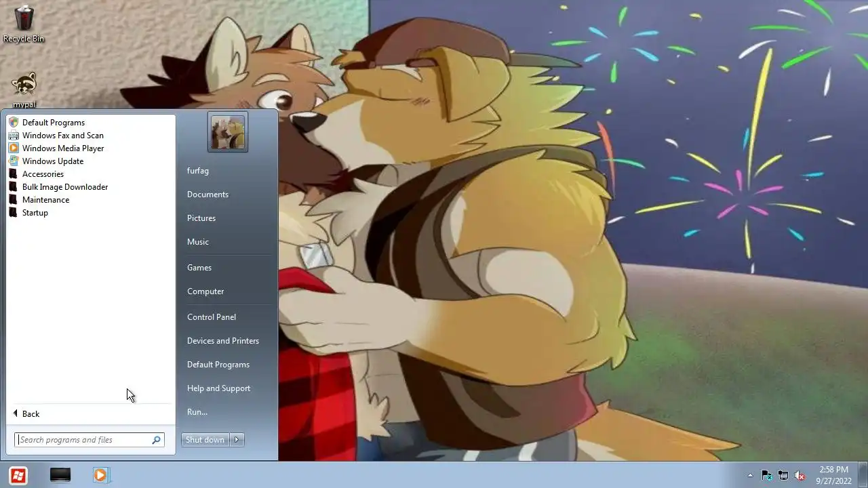
Task: Click the Show desktop strip on the taskbar
Action: [x=863, y=475]
